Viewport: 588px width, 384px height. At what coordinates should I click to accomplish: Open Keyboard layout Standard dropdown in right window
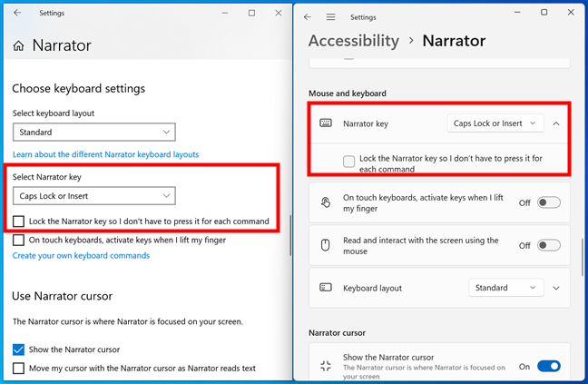[x=505, y=288]
